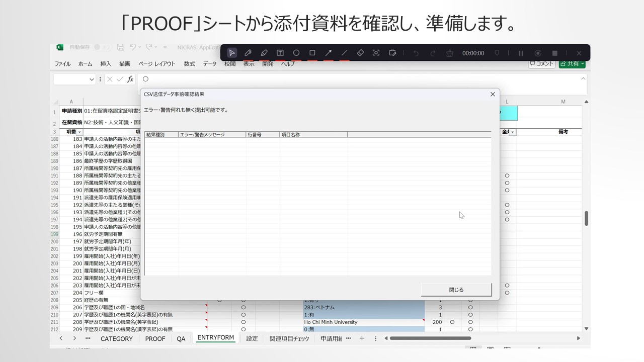644x362 pixels.
Task: Click the コメント comments button
Action: [x=541, y=64]
